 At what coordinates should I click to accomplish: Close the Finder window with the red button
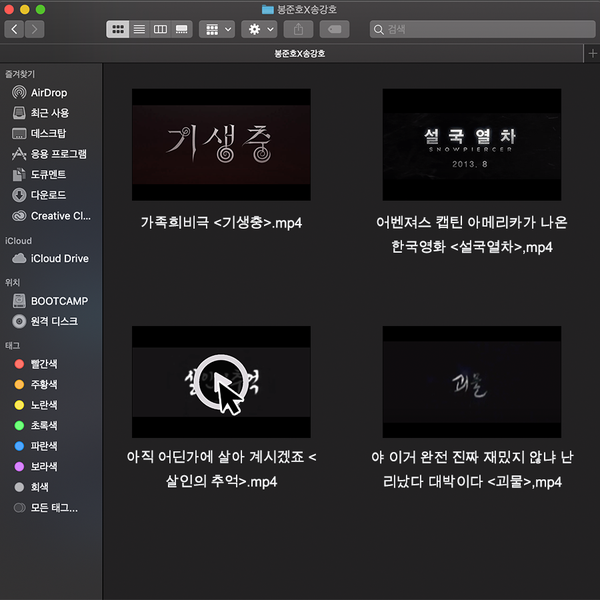coord(9,9)
